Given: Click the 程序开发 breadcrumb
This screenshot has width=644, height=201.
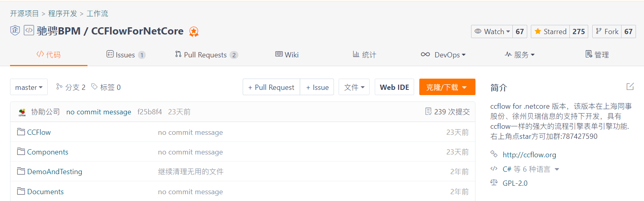Looking at the screenshot, I should [63, 13].
